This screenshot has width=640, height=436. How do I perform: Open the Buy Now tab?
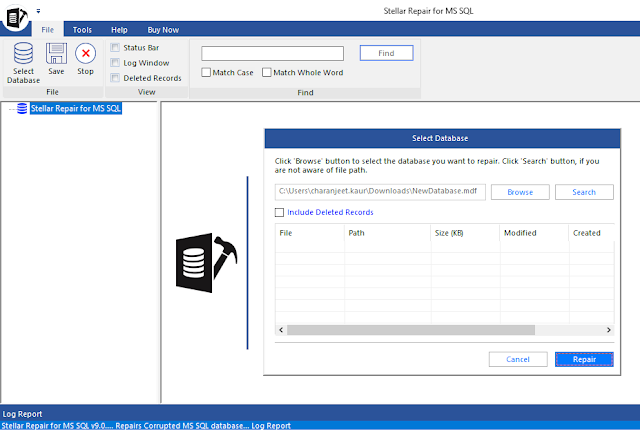coord(163,30)
